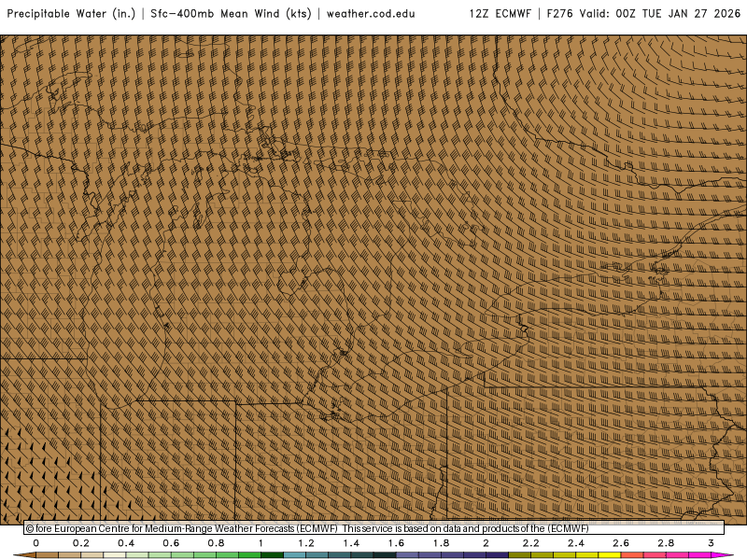Click the colorbar label '0'
The width and height of the screenshot is (747, 560).
click(36, 543)
